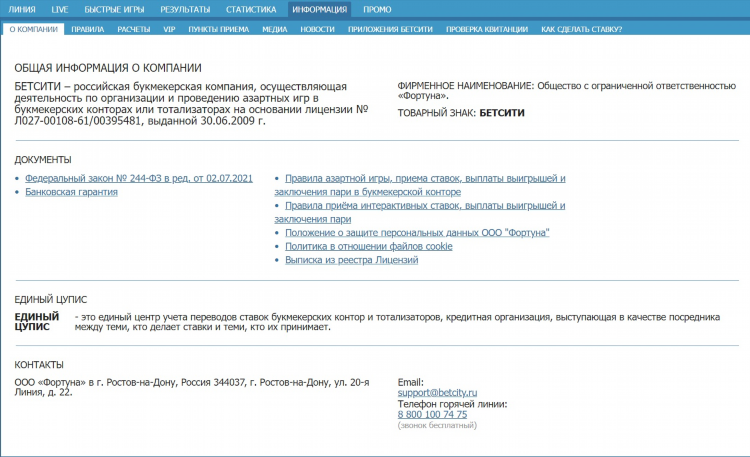
Task: Switch to the О КОМПАНИИ tab
Action: [x=33, y=29]
